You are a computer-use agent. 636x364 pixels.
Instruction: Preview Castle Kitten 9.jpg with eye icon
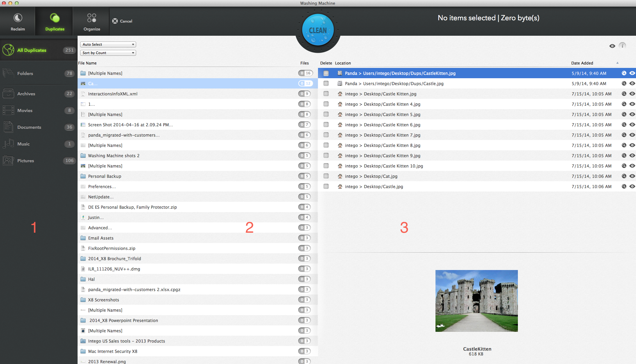[632, 155]
